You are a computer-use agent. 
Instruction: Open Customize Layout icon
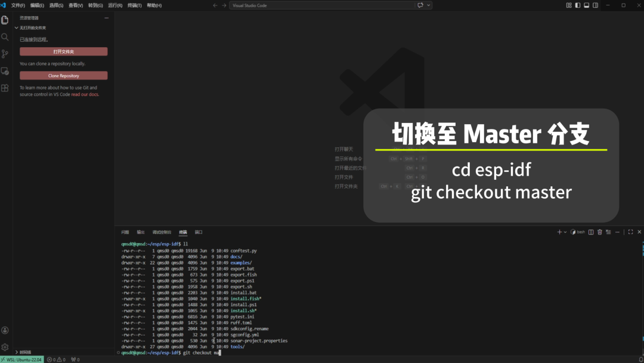(x=569, y=5)
